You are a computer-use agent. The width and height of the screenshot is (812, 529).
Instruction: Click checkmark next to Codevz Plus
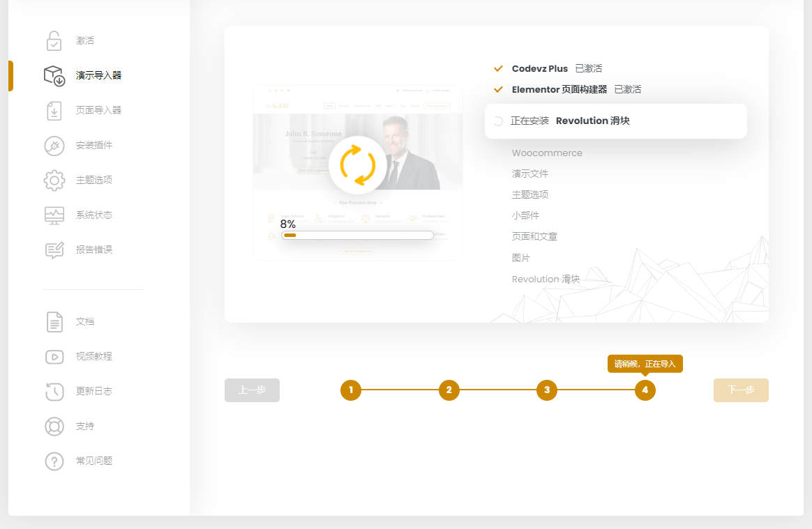click(x=498, y=68)
